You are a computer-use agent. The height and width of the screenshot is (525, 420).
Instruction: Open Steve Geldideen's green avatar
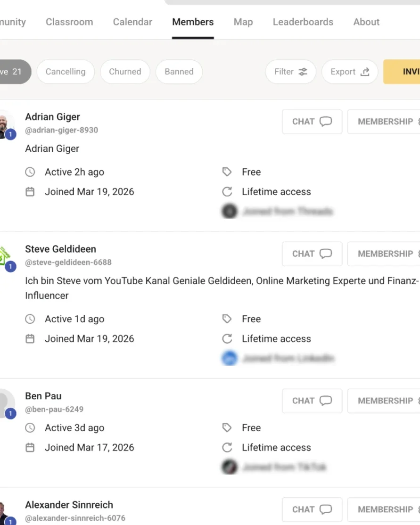point(5,255)
